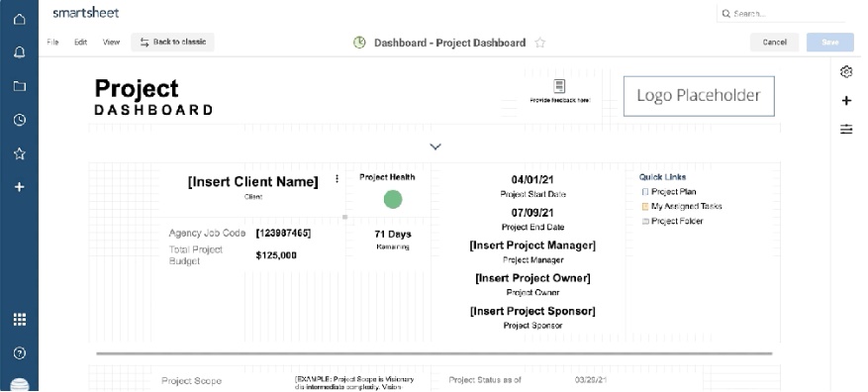
Task: Click [Insert Project Owner] text
Action: click(532, 278)
